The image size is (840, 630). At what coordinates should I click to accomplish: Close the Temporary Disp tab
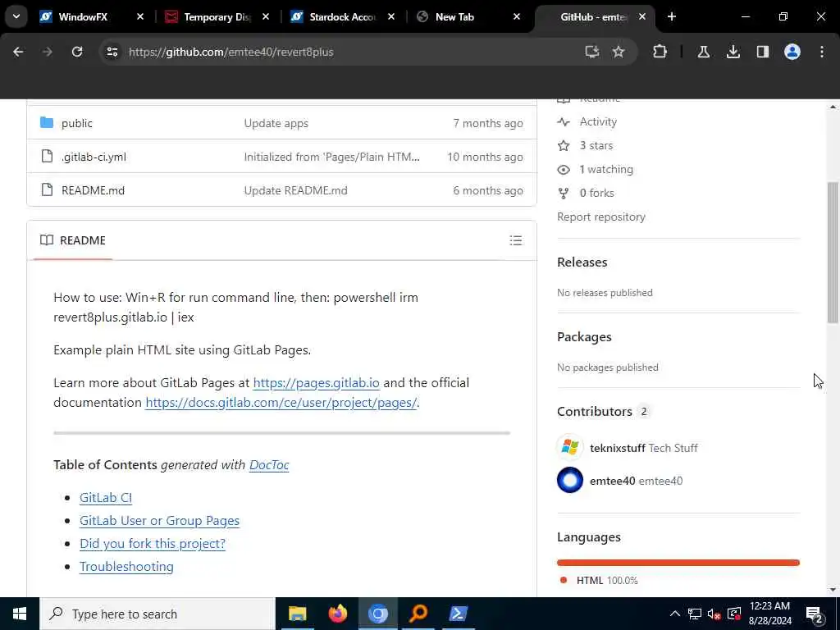[266, 17]
